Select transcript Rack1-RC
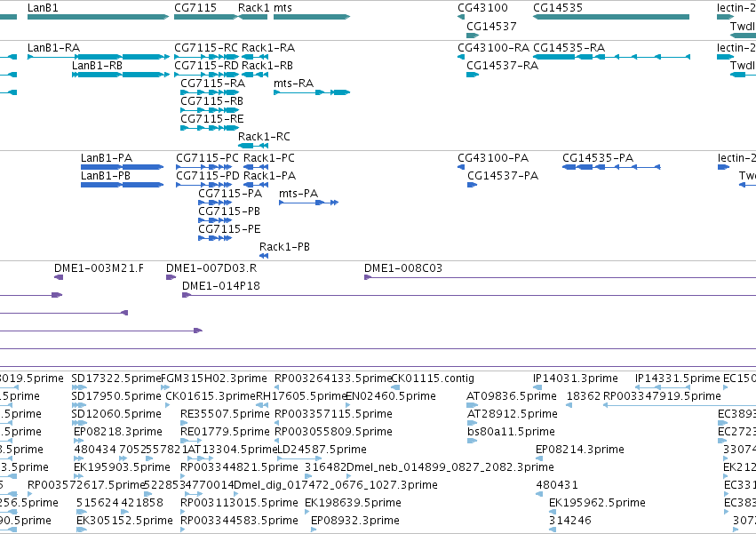The image size is (756, 534). click(x=252, y=146)
